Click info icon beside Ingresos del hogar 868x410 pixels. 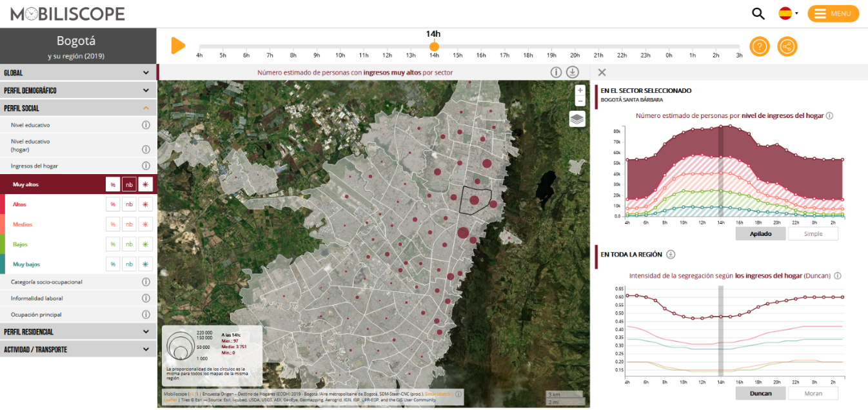pos(146,166)
